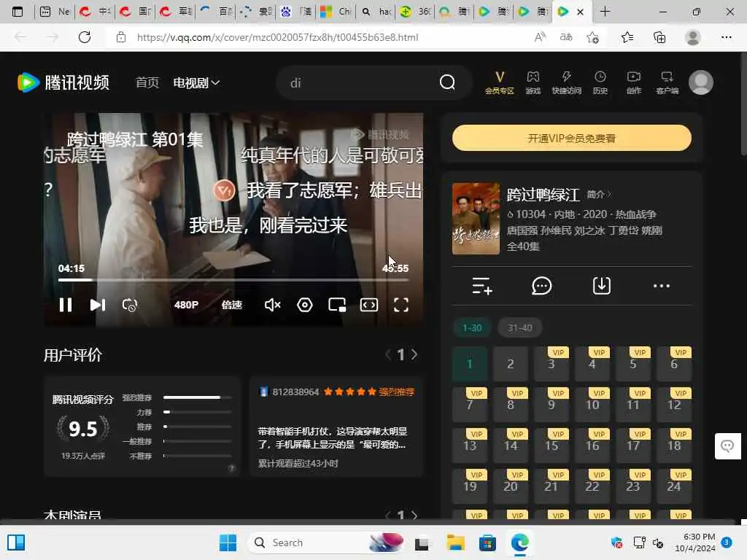Click the search magnifier icon
The image size is (747, 560).
[x=447, y=82]
